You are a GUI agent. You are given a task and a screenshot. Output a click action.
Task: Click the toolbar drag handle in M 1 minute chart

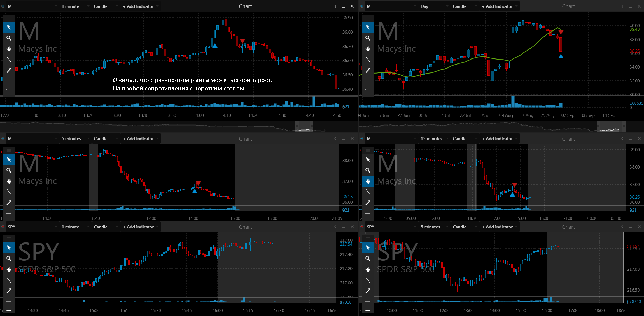click(x=9, y=18)
